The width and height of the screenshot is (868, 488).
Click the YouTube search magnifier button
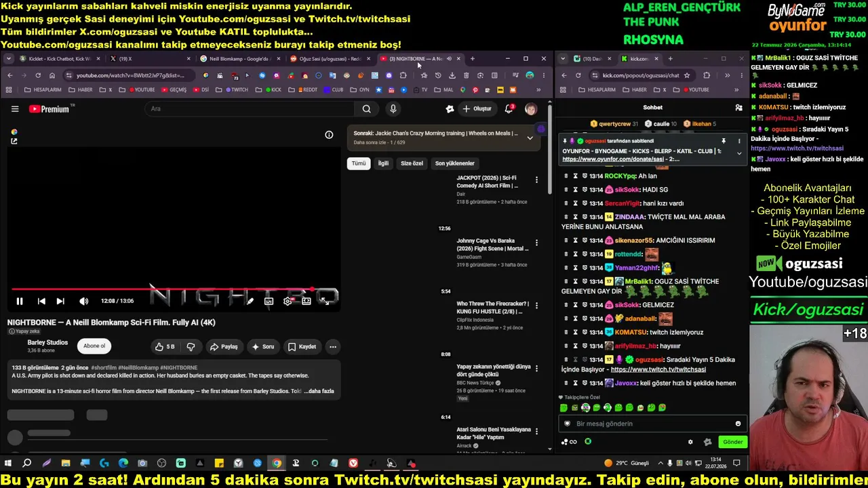click(x=366, y=108)
